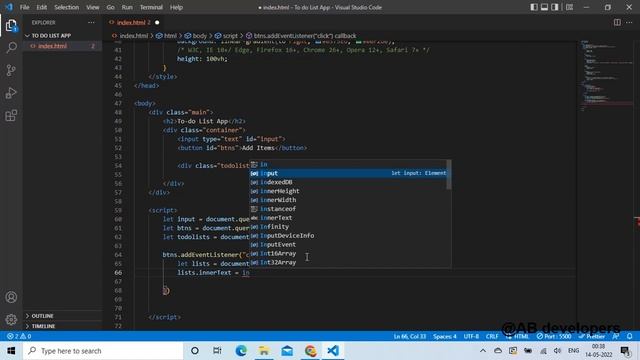Select index.html in Explorer tree
The width and height of the screenshot is (640, 360).
52,46
